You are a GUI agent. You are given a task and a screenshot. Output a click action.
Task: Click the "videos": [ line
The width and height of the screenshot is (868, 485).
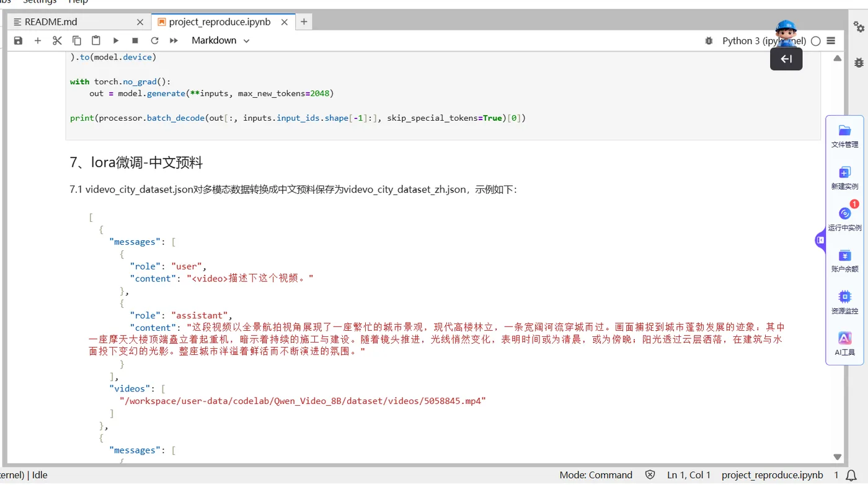click(138, 388)
